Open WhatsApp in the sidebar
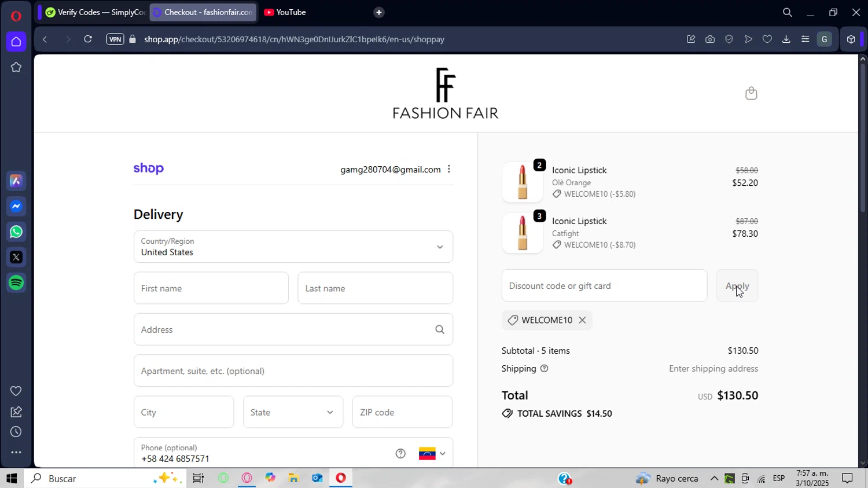 point(16,232)
